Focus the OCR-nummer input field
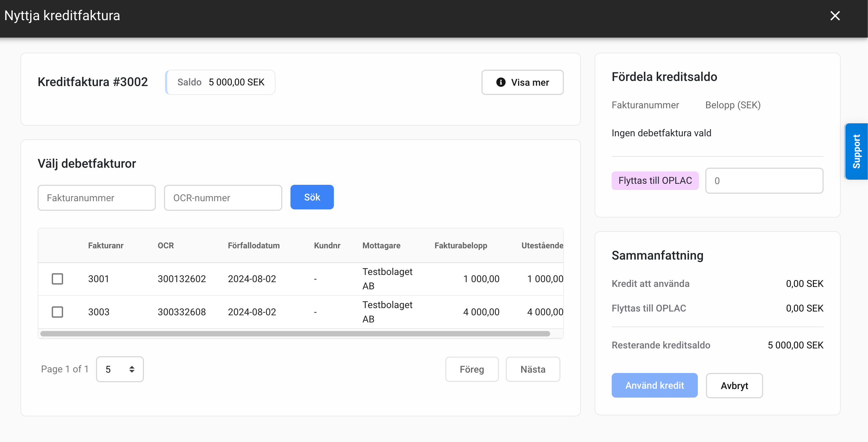 point(223,198)
